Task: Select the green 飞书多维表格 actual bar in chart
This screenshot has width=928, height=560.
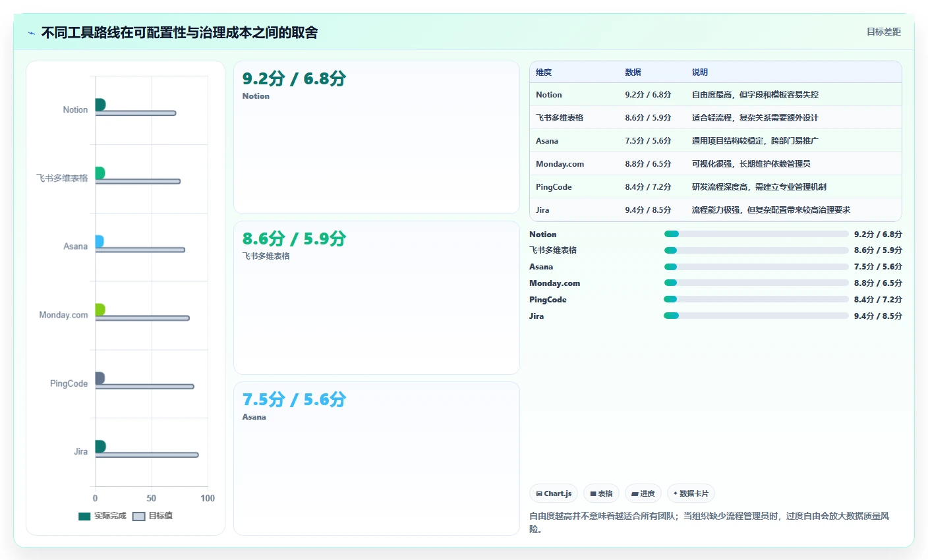Action: click(100, 173)
